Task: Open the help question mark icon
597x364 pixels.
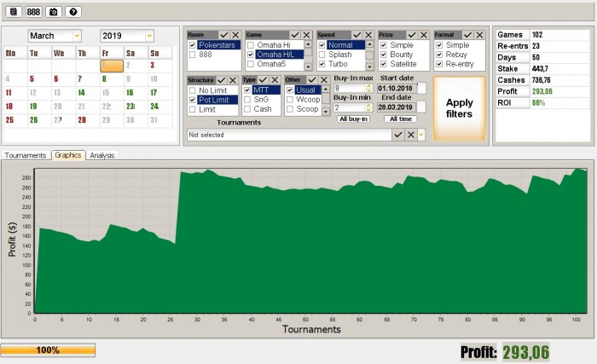Action: click(x=73, y=12)
